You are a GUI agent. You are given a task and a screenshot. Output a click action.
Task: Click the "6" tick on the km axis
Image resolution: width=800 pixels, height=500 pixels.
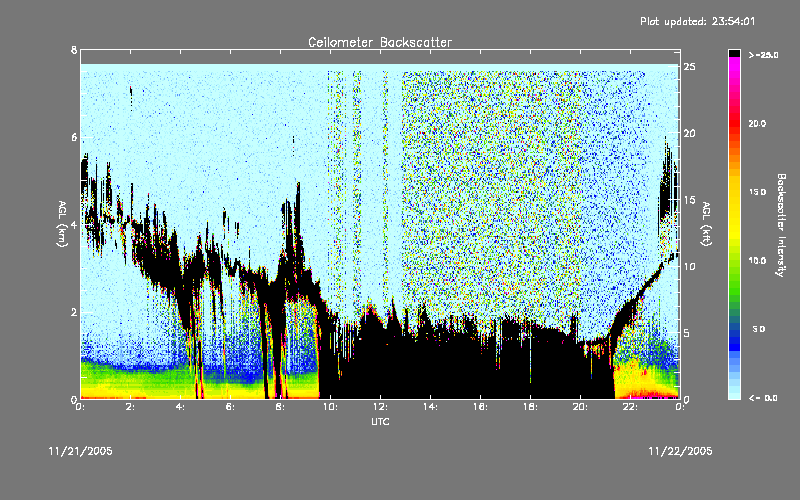click(x=74, y=137)
